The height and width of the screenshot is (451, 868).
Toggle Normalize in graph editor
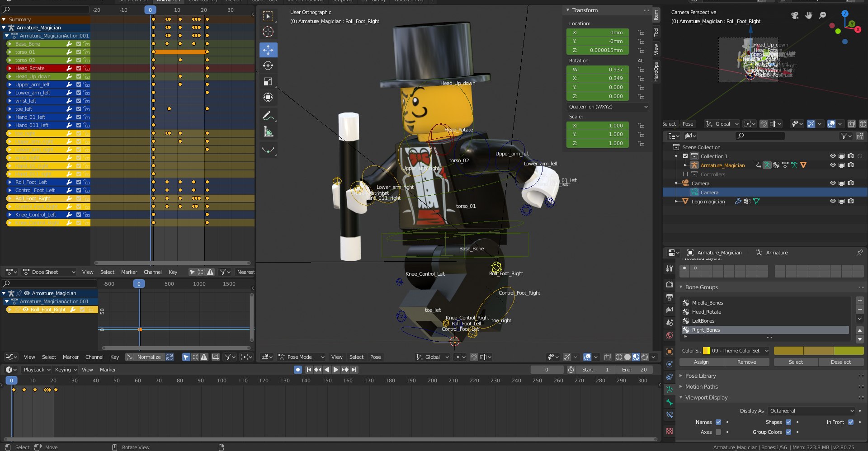point(145,357)
